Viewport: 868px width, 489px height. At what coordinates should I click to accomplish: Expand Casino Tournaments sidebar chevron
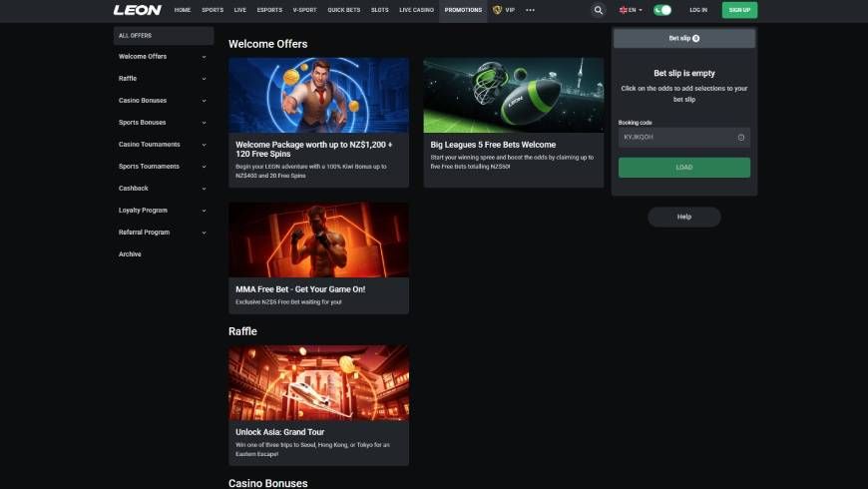[x=204, y=145]
